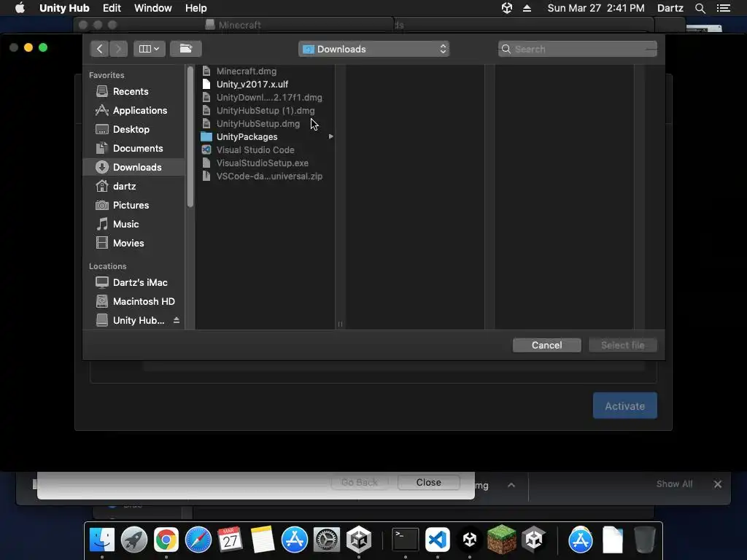Open the Apple menu
Image resolution: width=747 pixels, height=560 pixels.
pos(20,8)
